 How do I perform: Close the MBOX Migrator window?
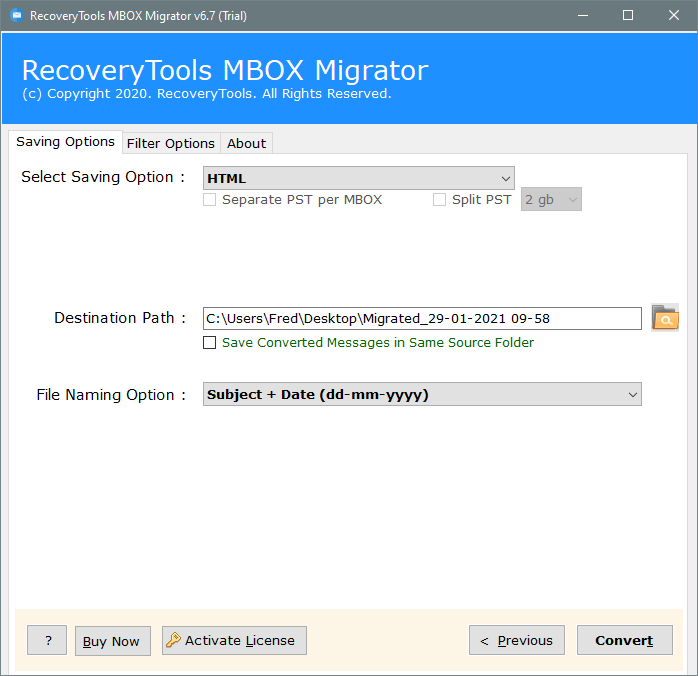coord(674,16)
